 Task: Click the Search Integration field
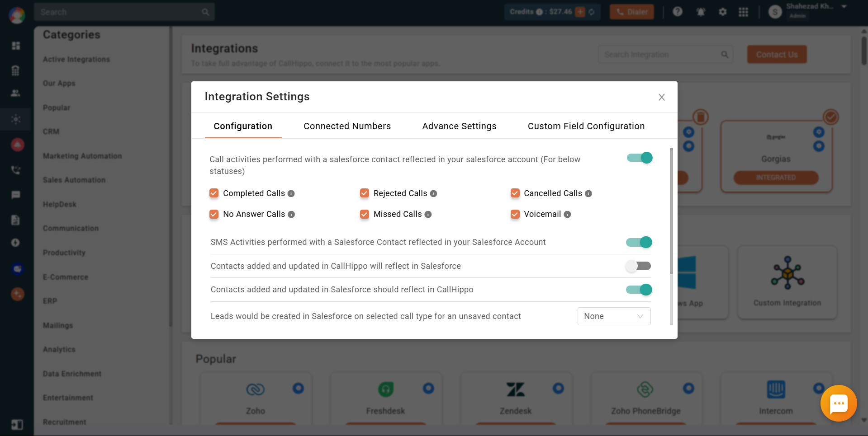pyautogui.click(x=665, y=54)
